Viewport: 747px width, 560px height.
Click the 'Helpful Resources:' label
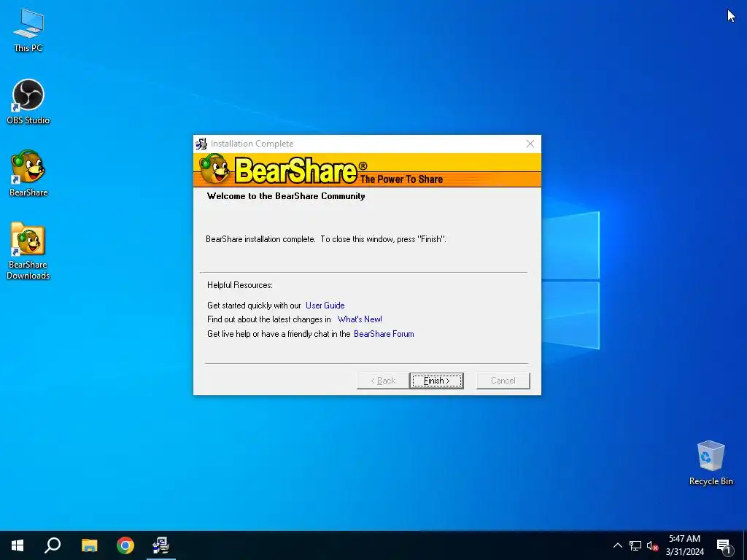tap(239, 285)
